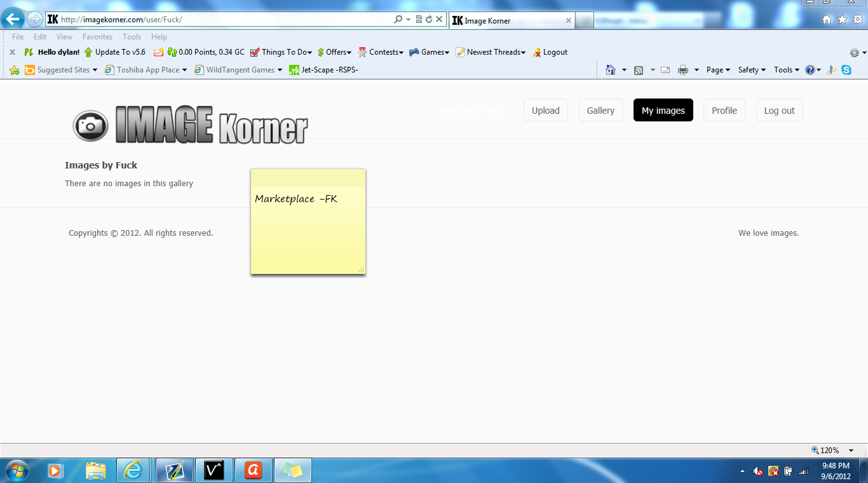Switch to the Image Korner tab
Viewport: 868px width, 483px height.
[512, 20]
